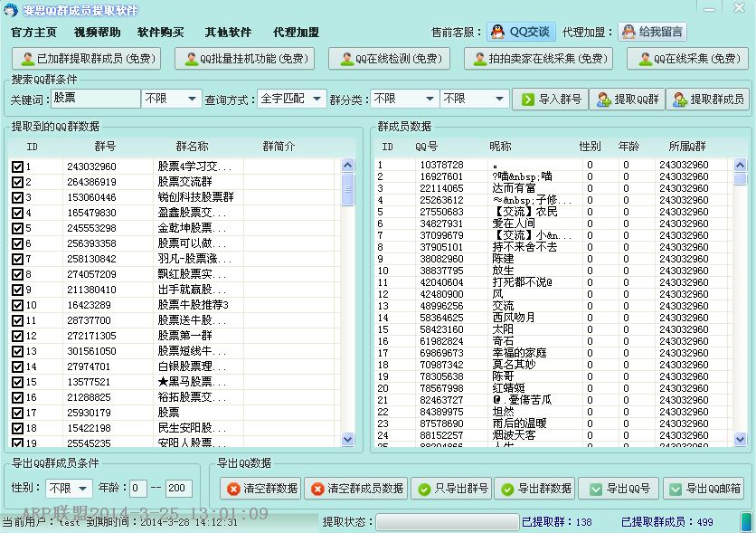Click green arrow icon on 导入群号

pyautogui.click(x=528, y=100)
